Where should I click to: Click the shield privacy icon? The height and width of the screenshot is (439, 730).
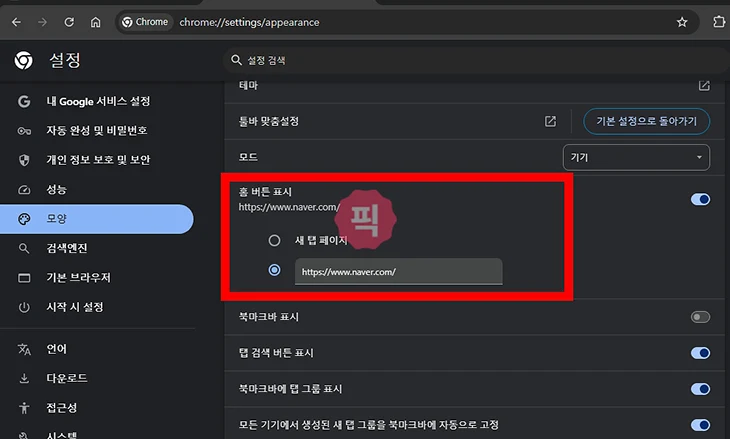coord(24,160)
